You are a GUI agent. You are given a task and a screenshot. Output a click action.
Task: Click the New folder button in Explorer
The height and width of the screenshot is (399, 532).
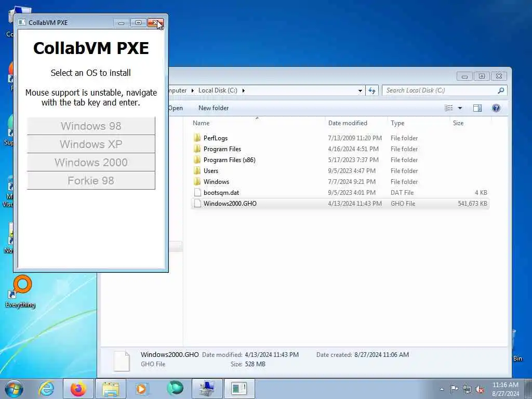tap(214, 108)
